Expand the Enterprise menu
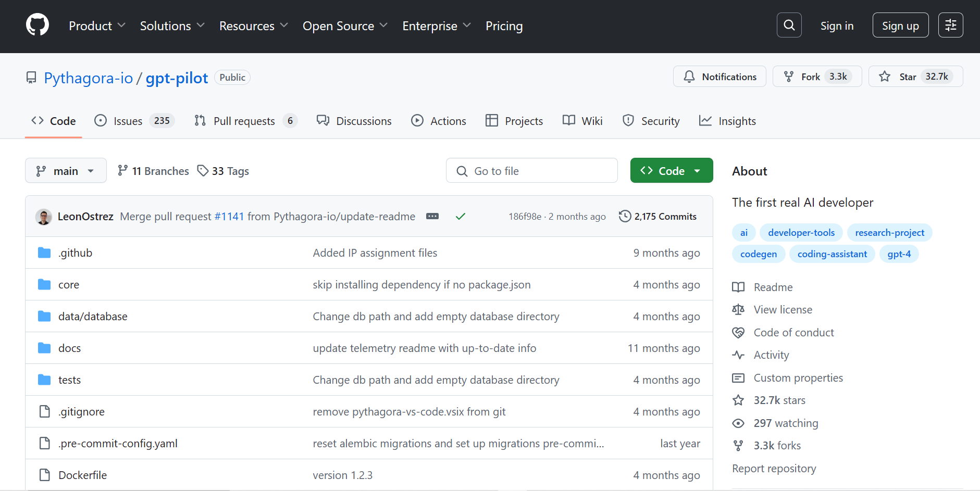Viewport: 980px width, 491px height. pyautogui.click(x=437, y=26)
